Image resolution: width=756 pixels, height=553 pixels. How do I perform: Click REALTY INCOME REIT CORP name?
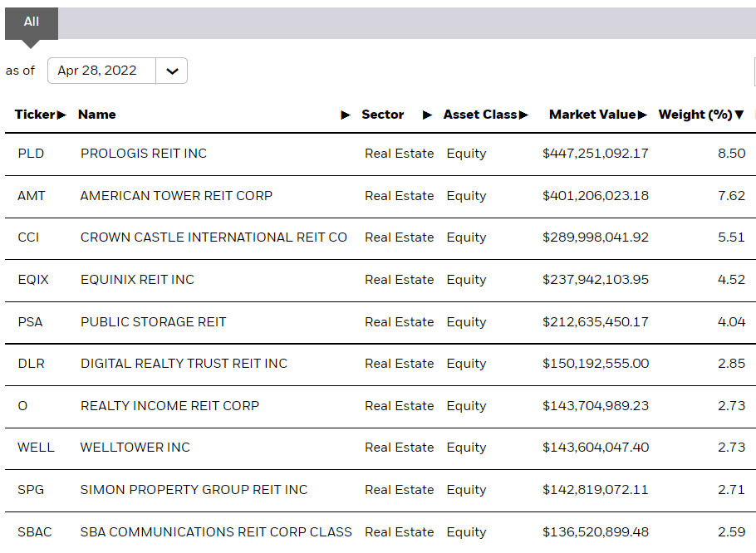coord(169,406)
